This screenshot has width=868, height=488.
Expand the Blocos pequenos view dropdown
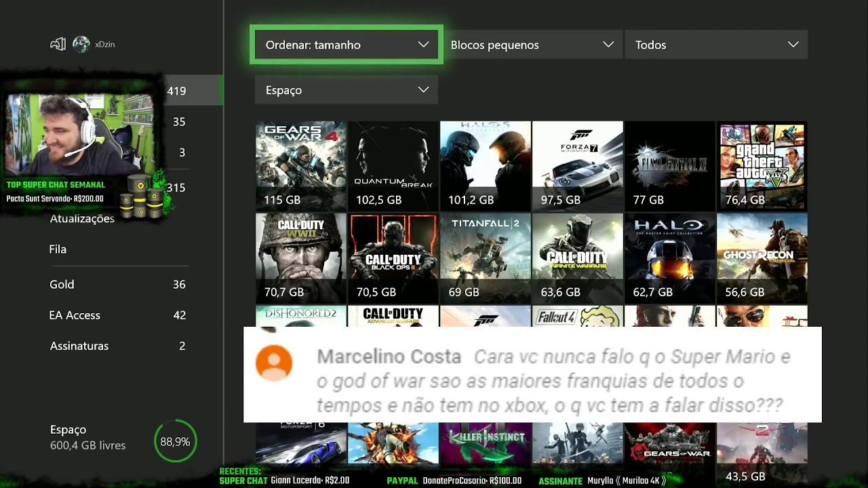point(532,45)
